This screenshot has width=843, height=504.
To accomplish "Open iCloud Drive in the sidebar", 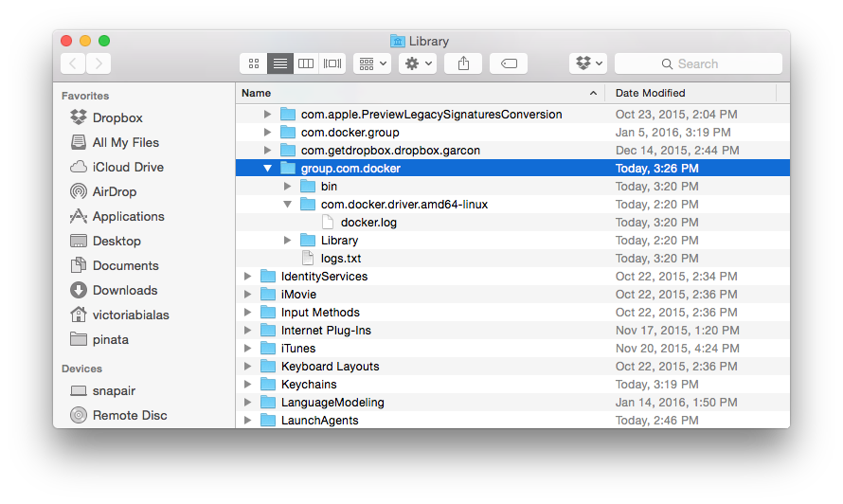I will click(128, 167).
